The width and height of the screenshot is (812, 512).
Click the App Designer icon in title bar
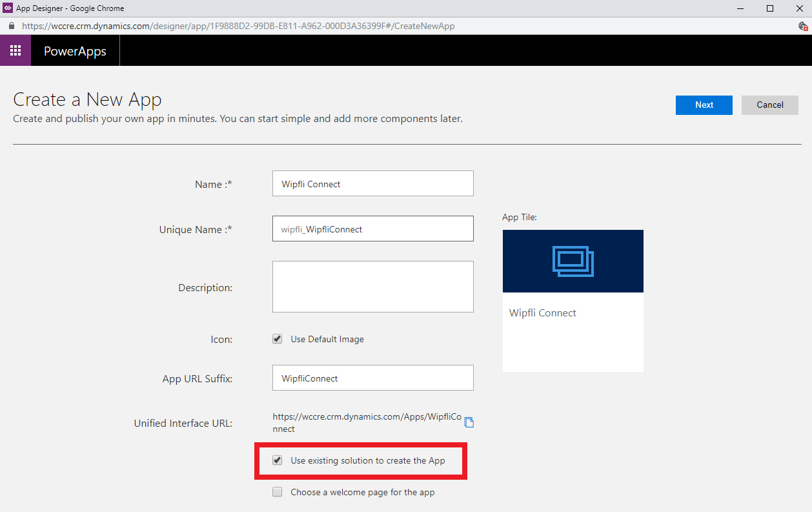[7, 8]
